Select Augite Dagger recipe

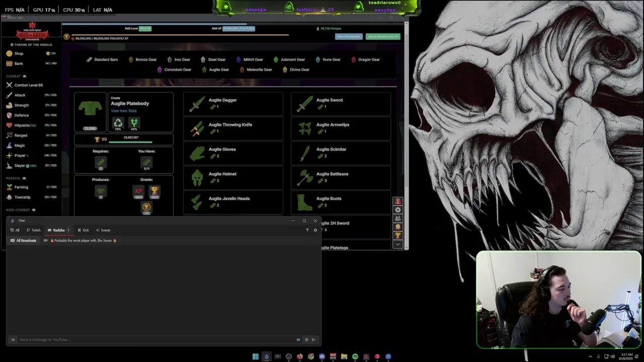pos(233,104)
